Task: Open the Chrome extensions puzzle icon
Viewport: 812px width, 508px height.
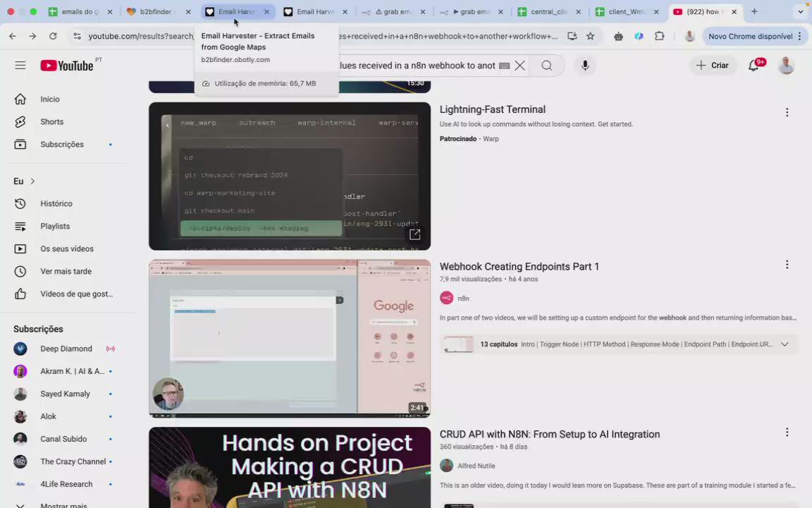Action: click(659, 36)
